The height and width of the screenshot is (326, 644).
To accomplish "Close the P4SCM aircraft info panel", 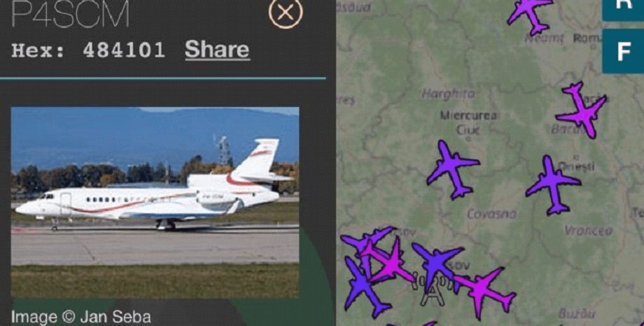I will 286,12.
